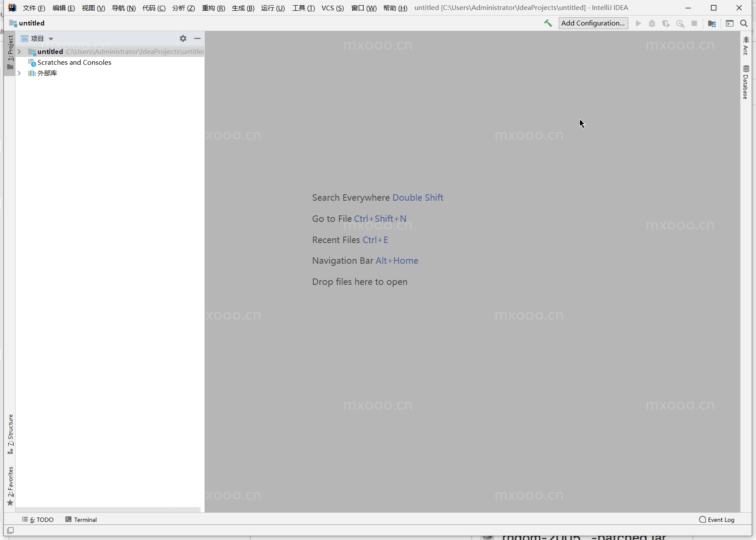Click the Debug bug icon
Viewport: 756px width, 540px height.
652,23
